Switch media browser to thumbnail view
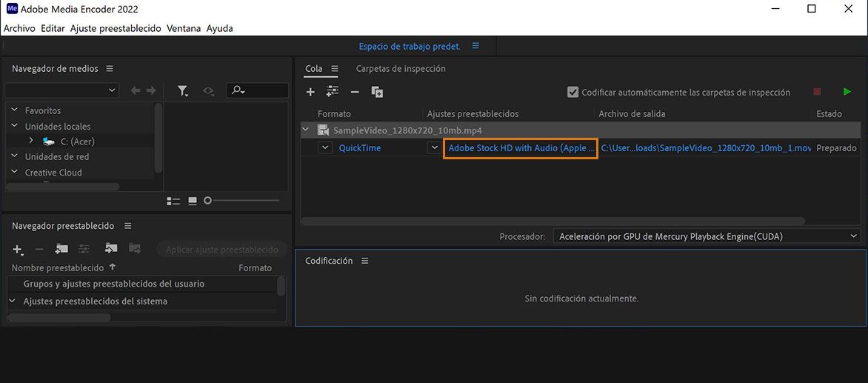 coord(192,201)
